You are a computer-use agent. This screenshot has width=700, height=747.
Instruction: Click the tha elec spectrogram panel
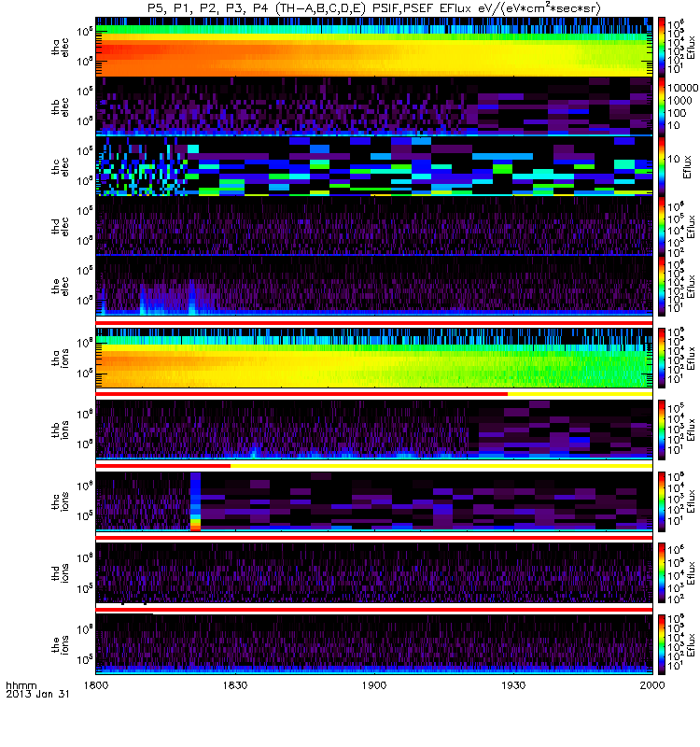point(374,47)
